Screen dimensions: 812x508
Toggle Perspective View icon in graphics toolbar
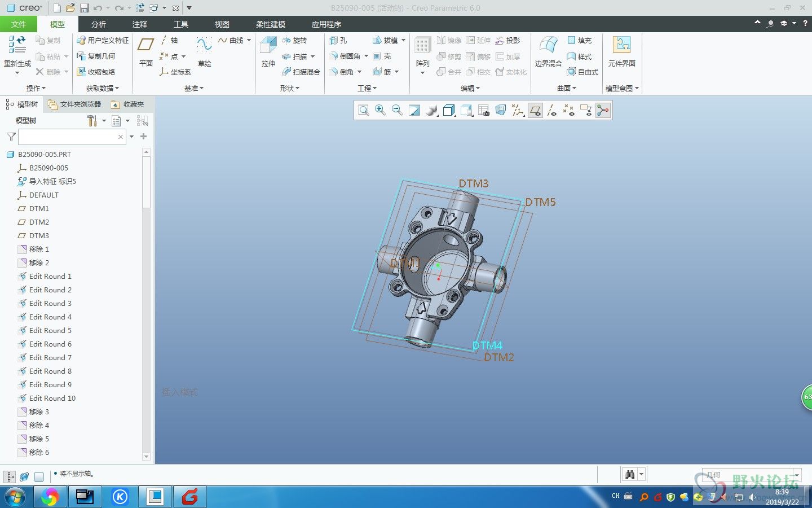click(501, 111)
